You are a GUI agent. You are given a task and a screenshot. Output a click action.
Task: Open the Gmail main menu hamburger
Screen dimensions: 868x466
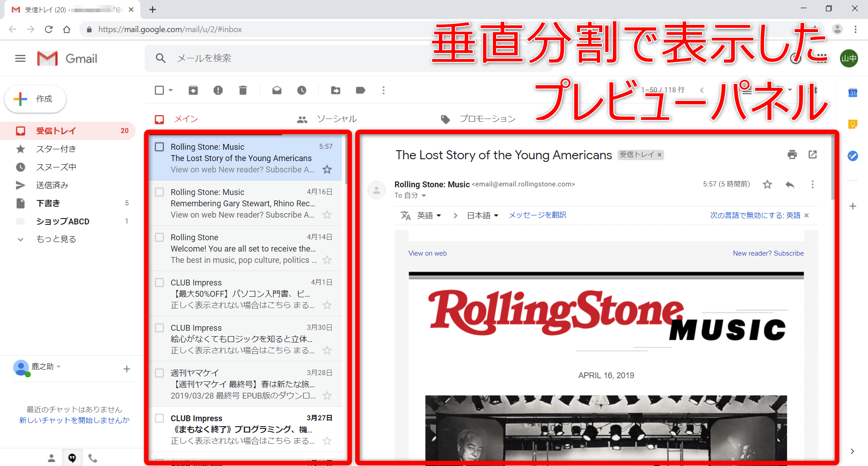pos(20,58)
